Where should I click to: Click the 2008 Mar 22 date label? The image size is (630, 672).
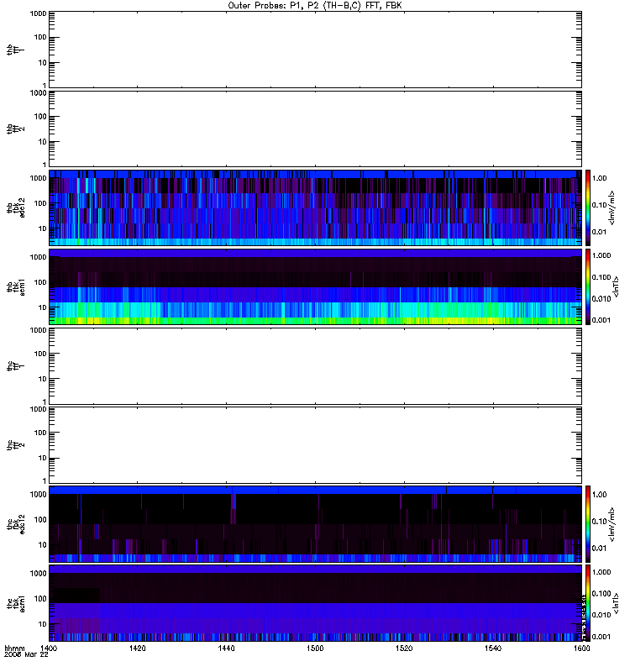click(26, 655)
